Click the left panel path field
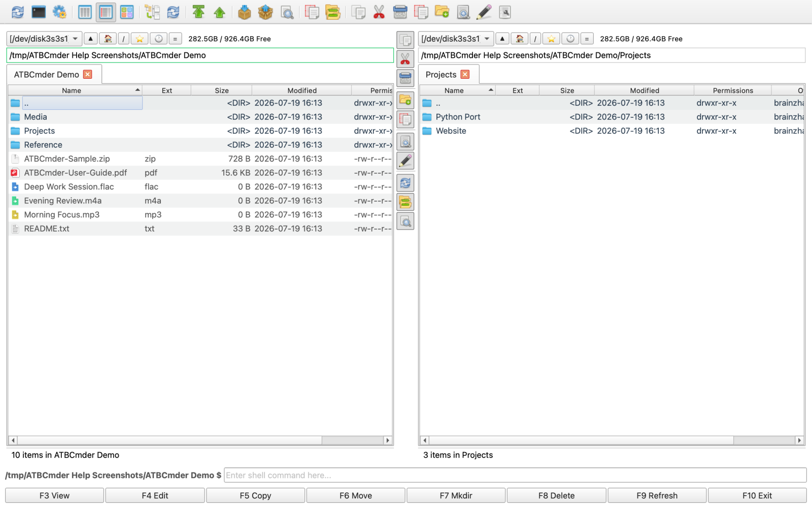 200,55
